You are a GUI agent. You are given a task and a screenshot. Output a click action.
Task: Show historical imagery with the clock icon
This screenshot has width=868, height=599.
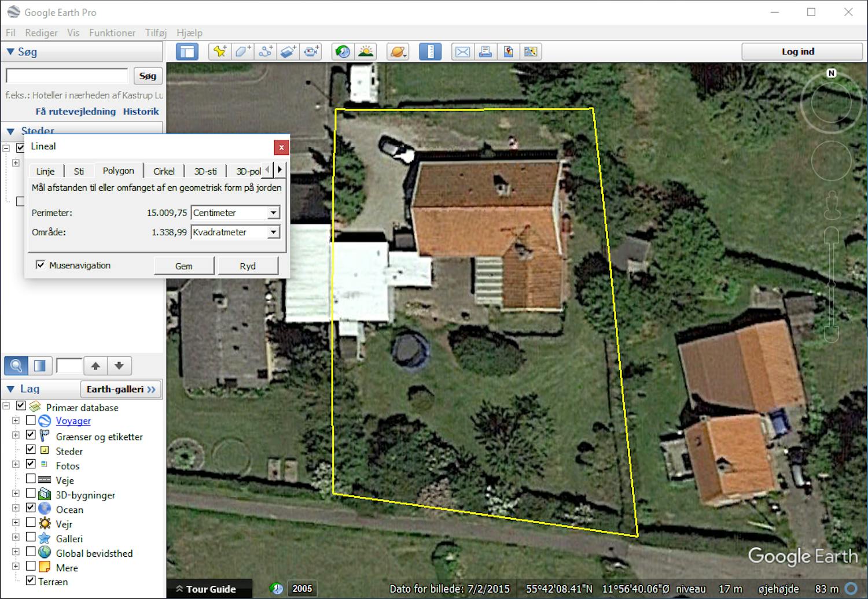click(343, 52)
